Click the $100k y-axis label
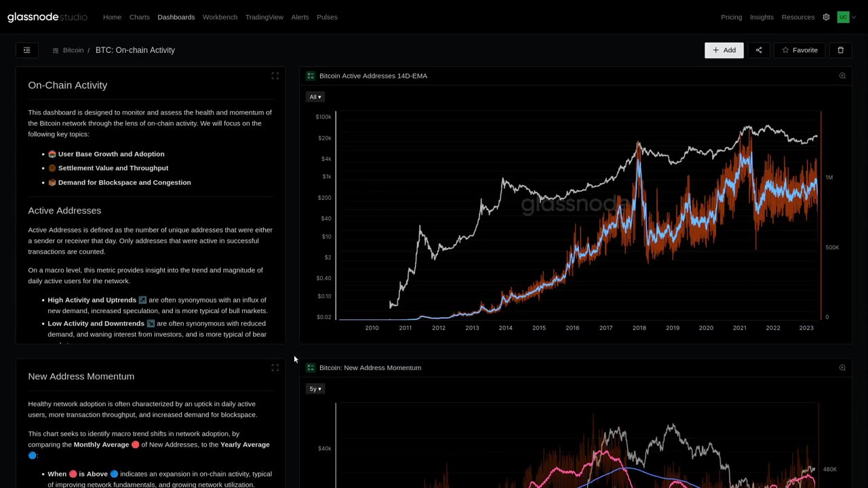The image size is (868, 488). 323,117
